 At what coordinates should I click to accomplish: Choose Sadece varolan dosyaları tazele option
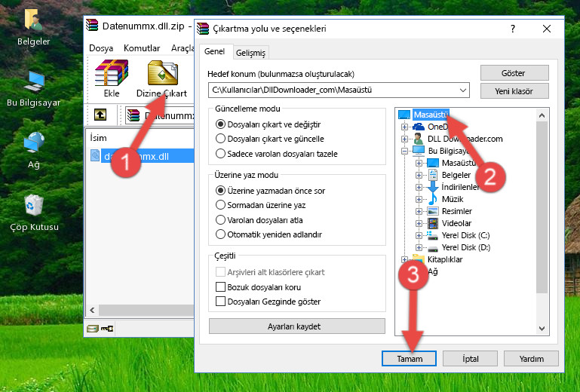220,154
